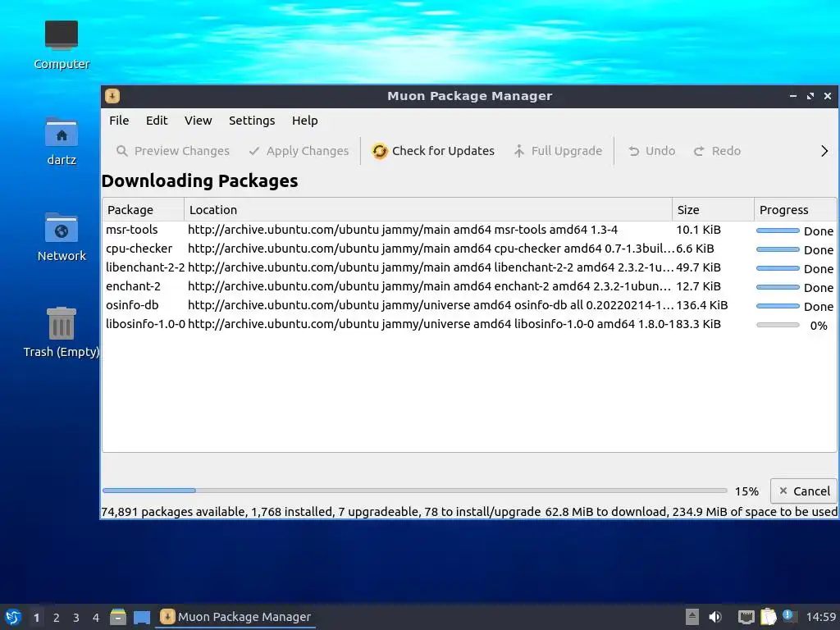Switch to workspace 1
Screen dimensions: 840x630
(36, 618)
